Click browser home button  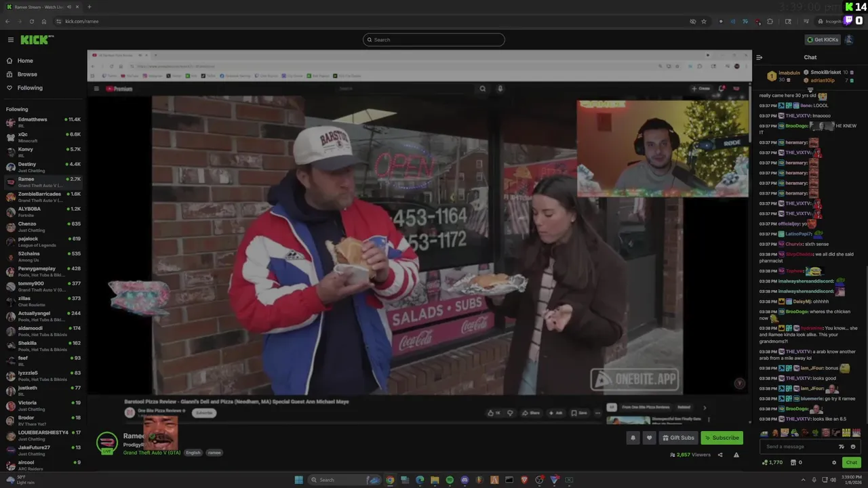44,21
